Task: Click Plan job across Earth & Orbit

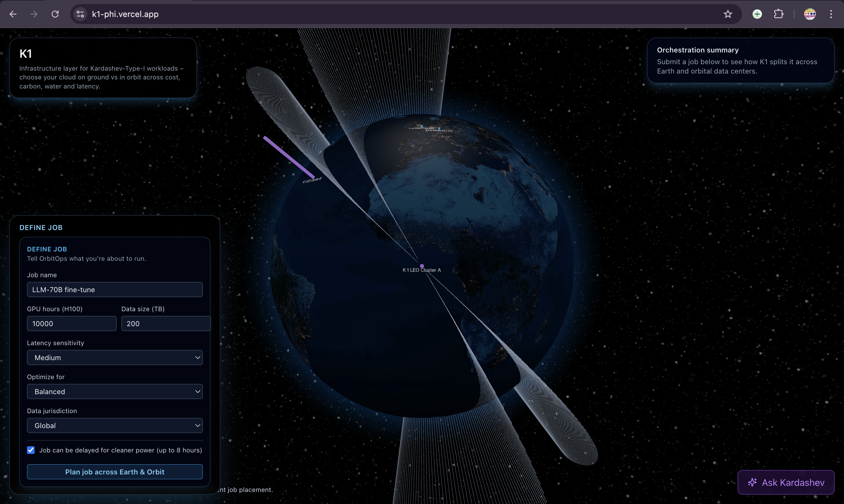Action: click(x=115, y=472)
